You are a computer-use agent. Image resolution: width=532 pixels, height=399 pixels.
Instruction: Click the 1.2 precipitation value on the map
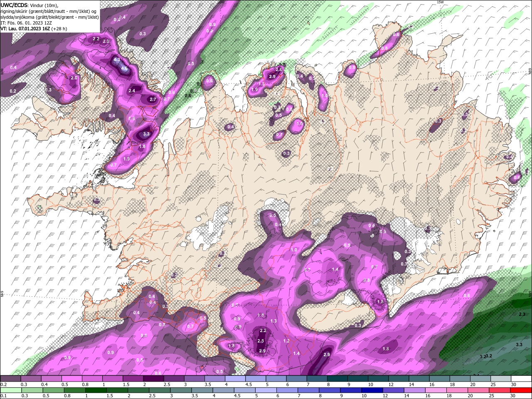286,341
